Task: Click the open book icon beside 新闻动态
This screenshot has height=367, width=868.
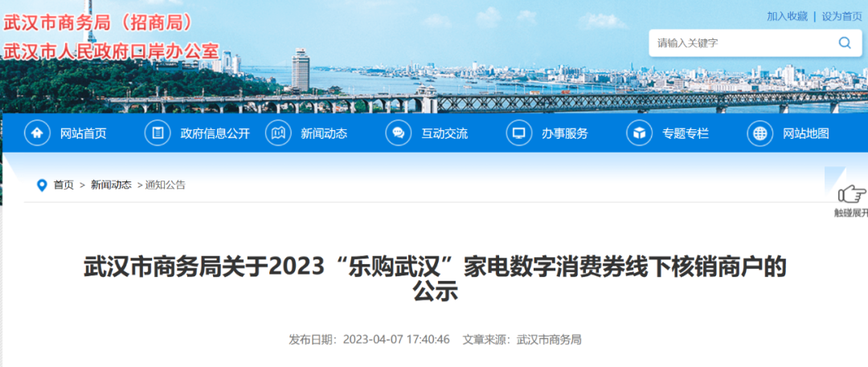Action: click(278, 133)
